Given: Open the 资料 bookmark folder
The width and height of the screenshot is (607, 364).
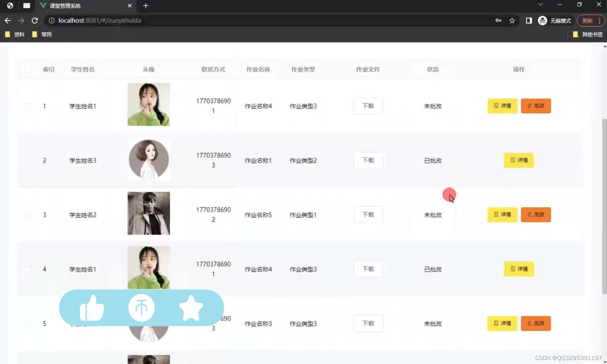Looking at the screenshot, I should point(15,34).
